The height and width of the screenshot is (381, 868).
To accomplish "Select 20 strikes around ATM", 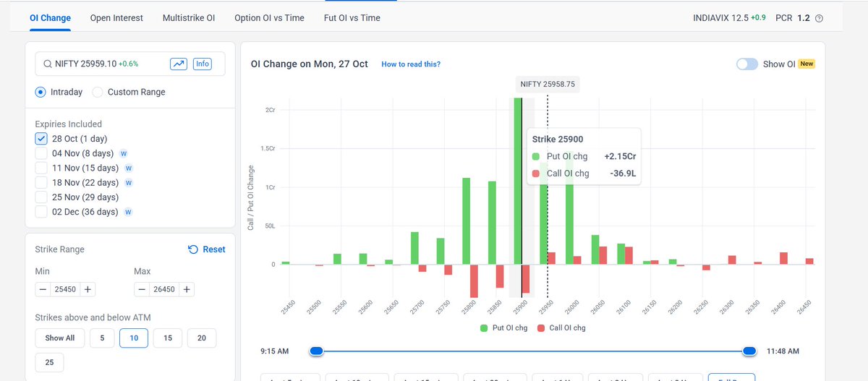I will [x=202, y=338].
